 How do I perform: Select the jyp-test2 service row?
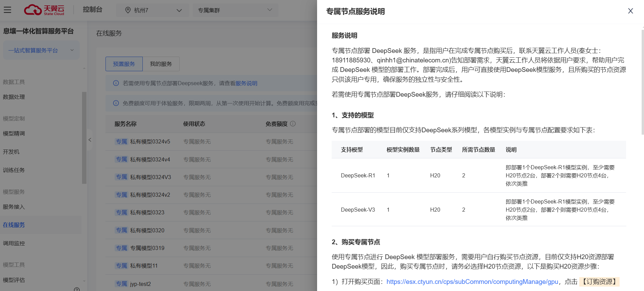pos(211,284)
